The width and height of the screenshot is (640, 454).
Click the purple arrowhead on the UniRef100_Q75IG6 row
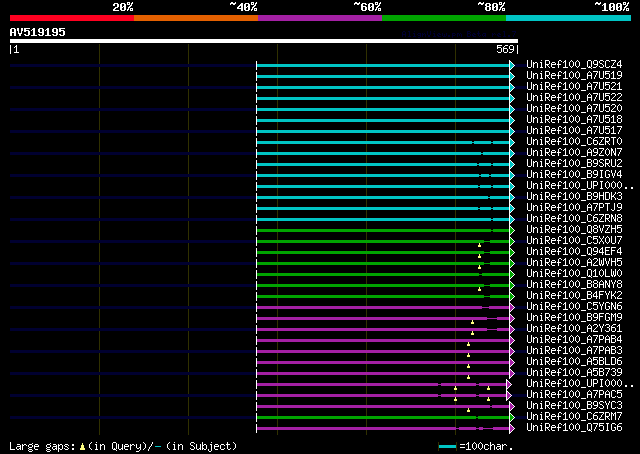[x=512, y=429]
